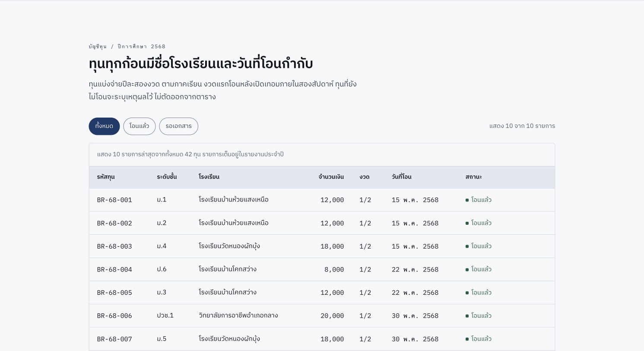The height and width of the screenshot is (351, 644).
Task: Click โอนแล้ว status in row BR-68-001
Action: coord(479,200)
